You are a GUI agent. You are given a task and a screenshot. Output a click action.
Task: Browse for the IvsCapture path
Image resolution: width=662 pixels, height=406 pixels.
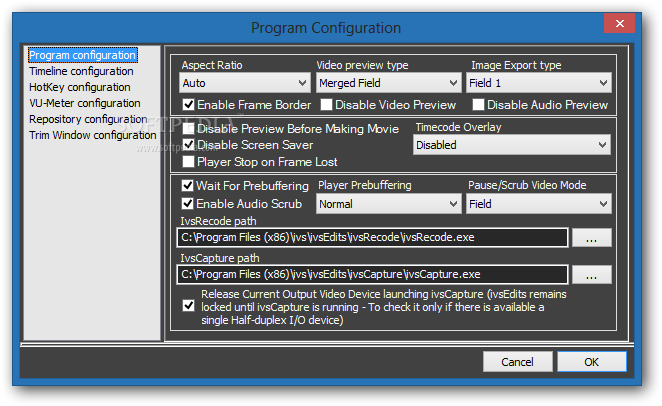tap(591, 275)
